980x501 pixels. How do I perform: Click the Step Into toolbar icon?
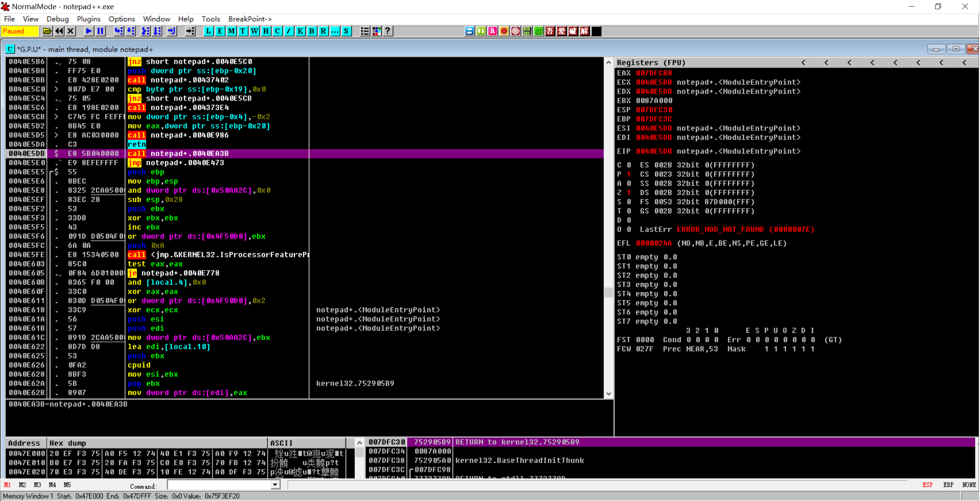pyautogui.click(x=119, y=31)
